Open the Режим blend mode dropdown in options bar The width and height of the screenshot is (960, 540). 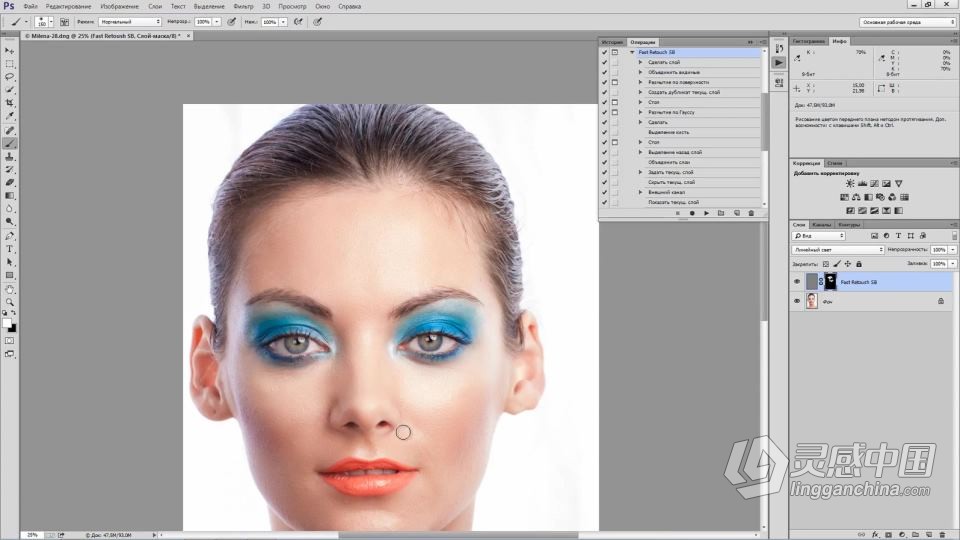click(130, 21)
